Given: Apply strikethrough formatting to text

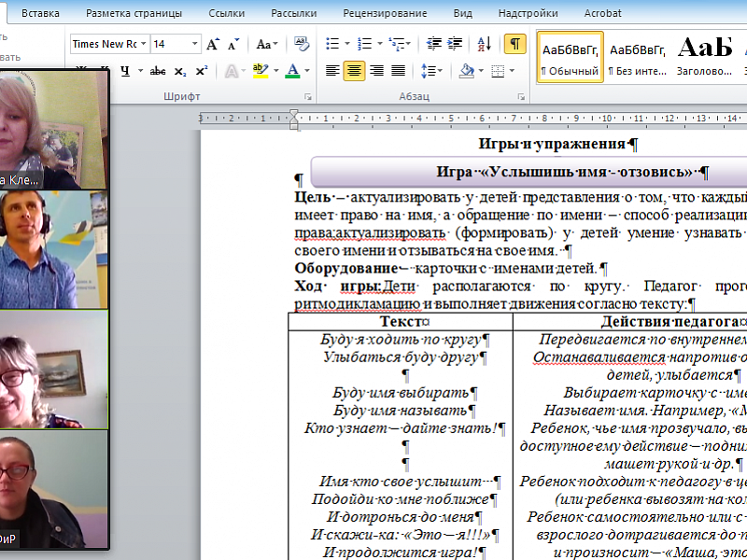Looking at the screenshot, I should pos(158,71).
